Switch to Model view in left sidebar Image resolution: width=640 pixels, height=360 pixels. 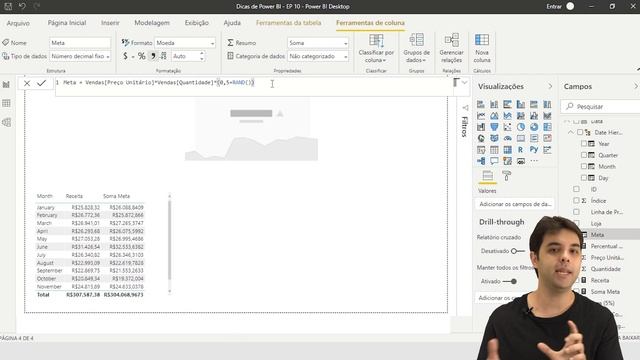[x=6, y=122]
